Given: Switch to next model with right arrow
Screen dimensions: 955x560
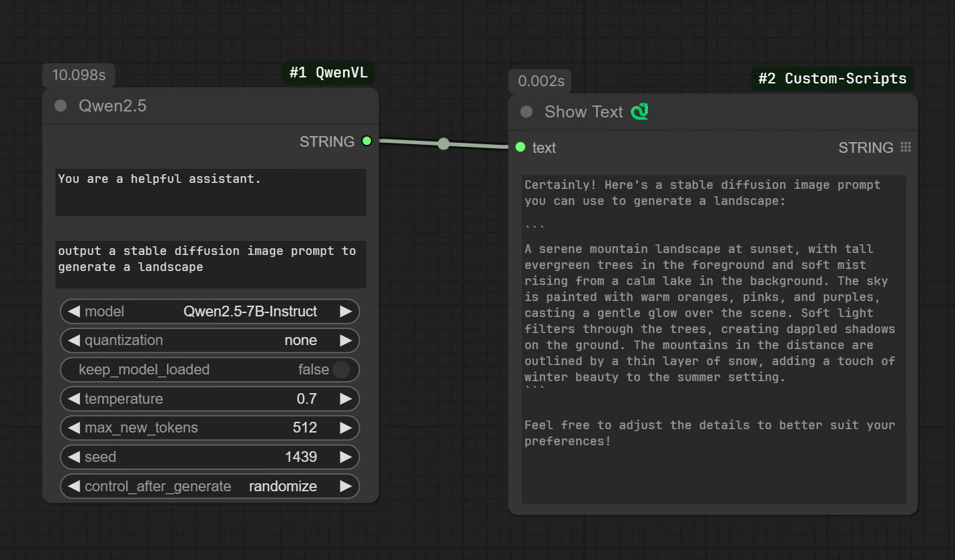Looking at the screenshot, I should tap(346, 312).
